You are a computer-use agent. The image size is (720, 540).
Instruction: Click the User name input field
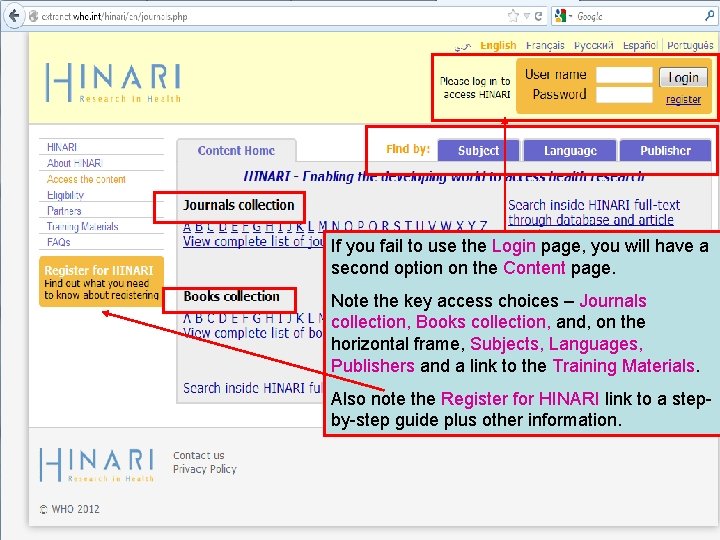pyautogui.click(x=624, y=75)
